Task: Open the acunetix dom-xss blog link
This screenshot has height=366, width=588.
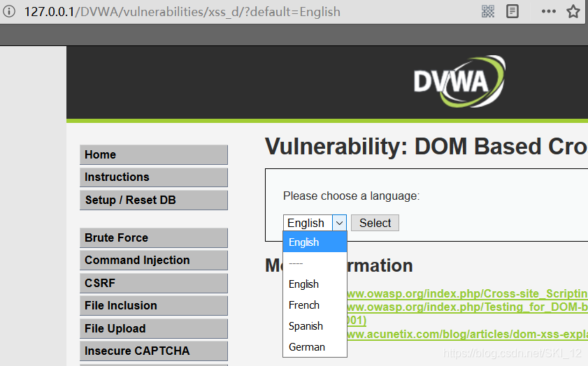Action: 467,334
